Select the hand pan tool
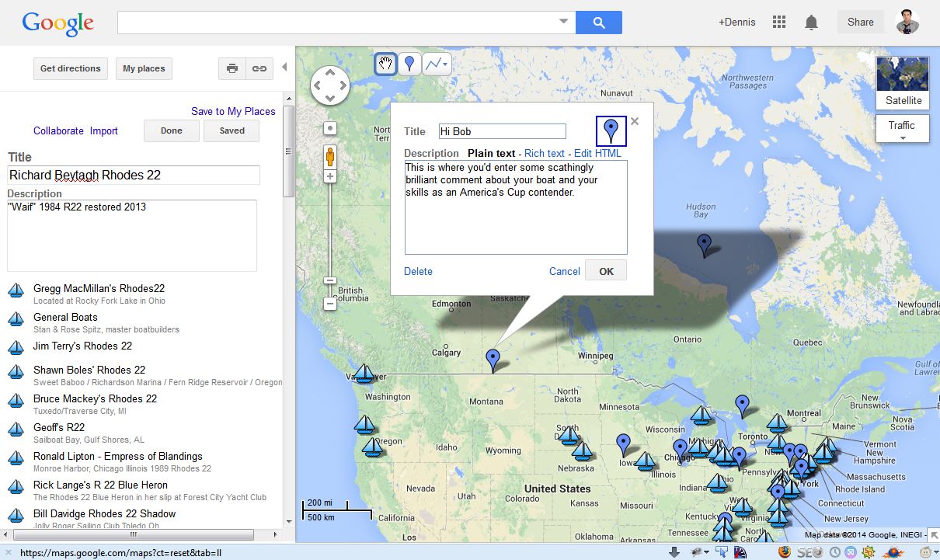Image resolution: width=940 pixels, height=560 pixels. 385,64
